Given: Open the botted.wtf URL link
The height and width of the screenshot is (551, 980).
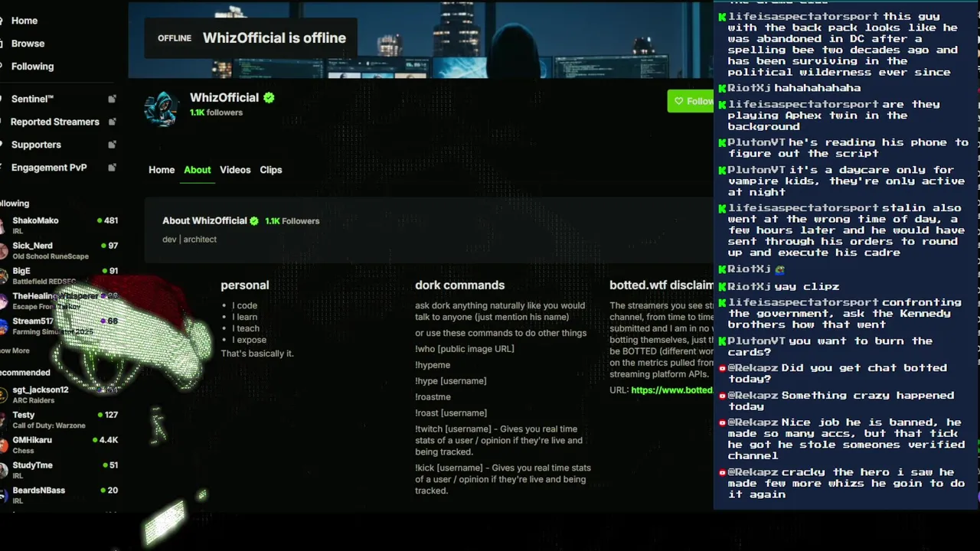Looking at the screenshot, I should click(671, 390).
